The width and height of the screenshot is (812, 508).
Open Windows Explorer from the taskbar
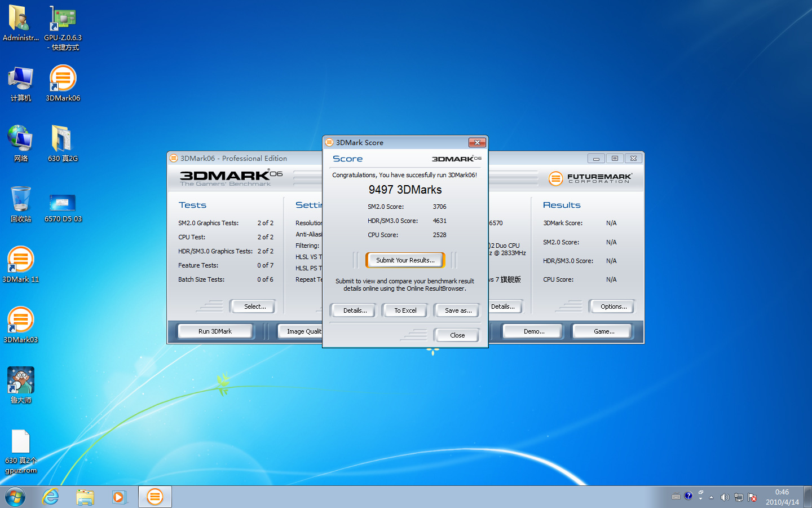click(x=85, y=497)
